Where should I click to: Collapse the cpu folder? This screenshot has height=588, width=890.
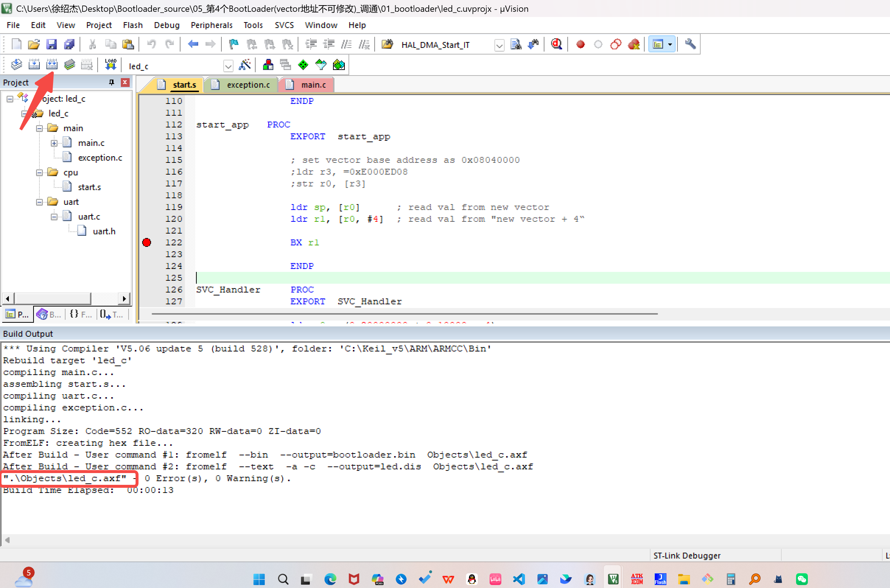click(x=39, y=172)
